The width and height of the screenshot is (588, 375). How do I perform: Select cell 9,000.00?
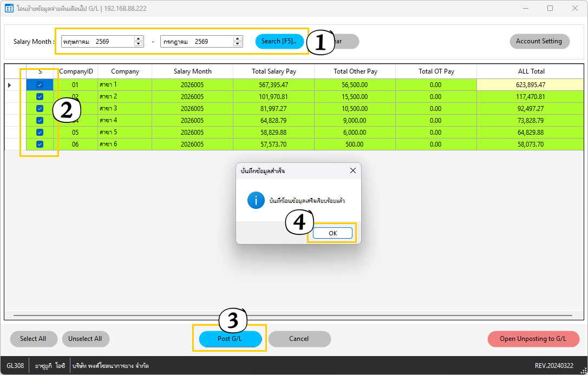pos(355,120)
